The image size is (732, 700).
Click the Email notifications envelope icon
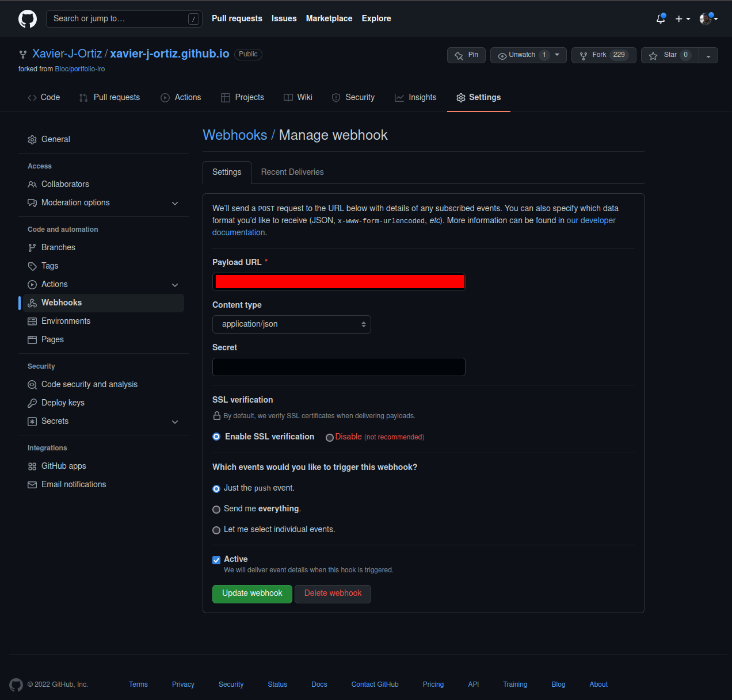pos(32,484)
